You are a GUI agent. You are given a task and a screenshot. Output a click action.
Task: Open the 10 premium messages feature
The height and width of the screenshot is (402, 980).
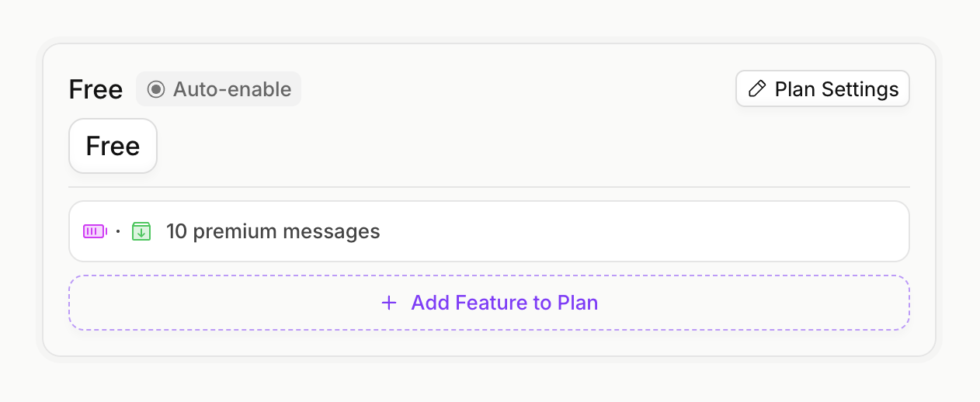pos(273,231)
